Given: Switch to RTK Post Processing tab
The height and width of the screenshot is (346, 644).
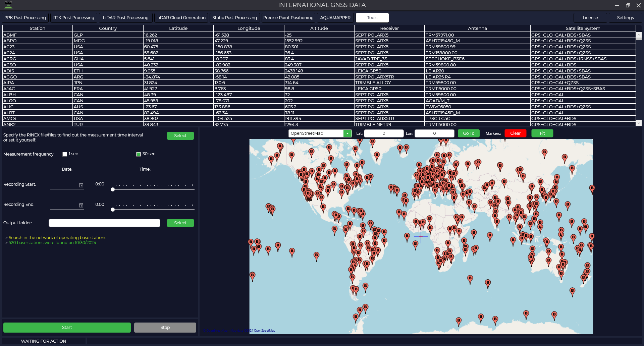Looking at the screenshot, I should tap(74, 18).
